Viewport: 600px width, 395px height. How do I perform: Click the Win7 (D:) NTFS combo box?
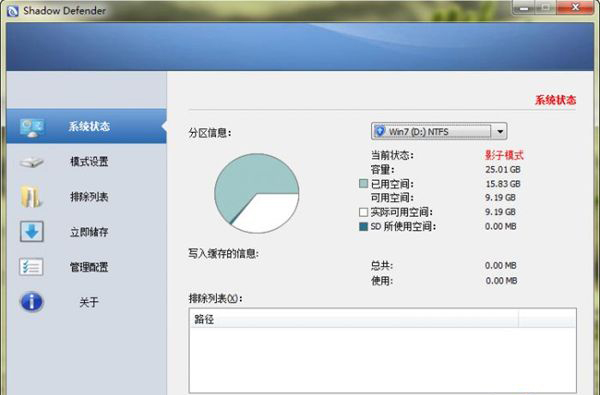(439, 131)
